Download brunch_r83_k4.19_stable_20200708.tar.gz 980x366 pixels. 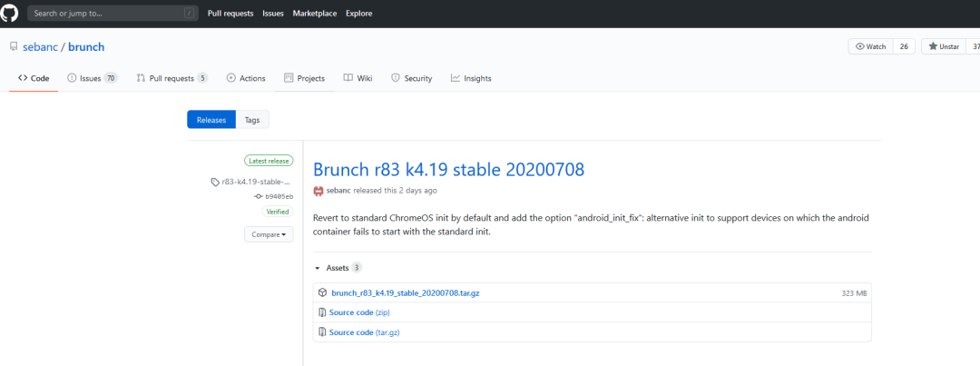[406, 292]
